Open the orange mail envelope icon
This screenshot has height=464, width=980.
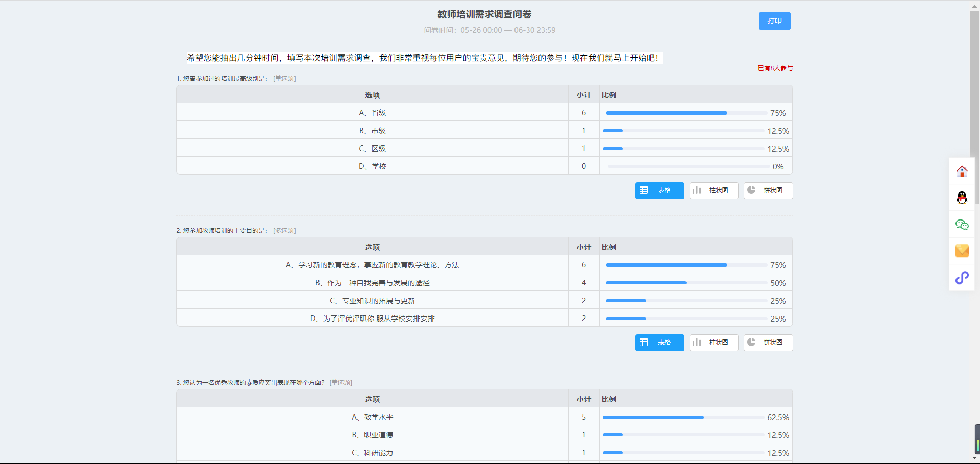click(962, 251)
